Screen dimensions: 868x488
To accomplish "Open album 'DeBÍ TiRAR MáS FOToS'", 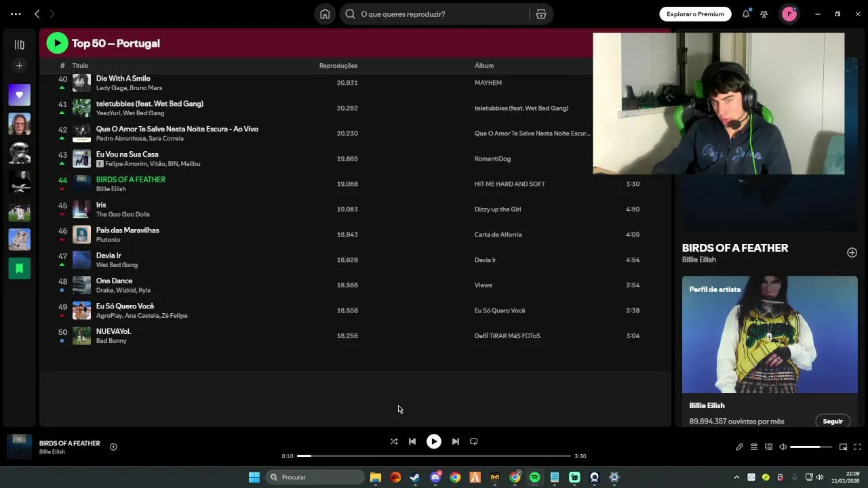I will point(507,336).
